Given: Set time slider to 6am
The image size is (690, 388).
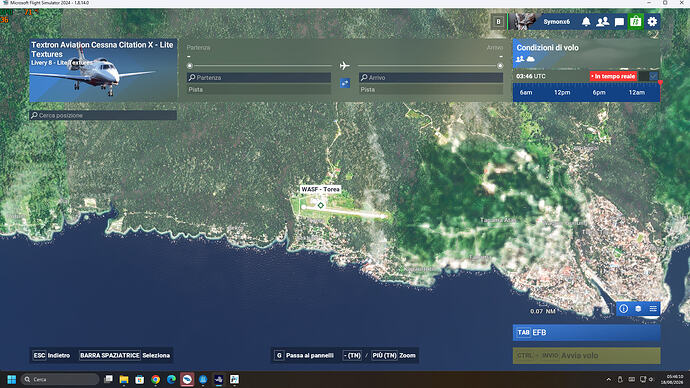Looking at the screenshot, I should 526,92.
